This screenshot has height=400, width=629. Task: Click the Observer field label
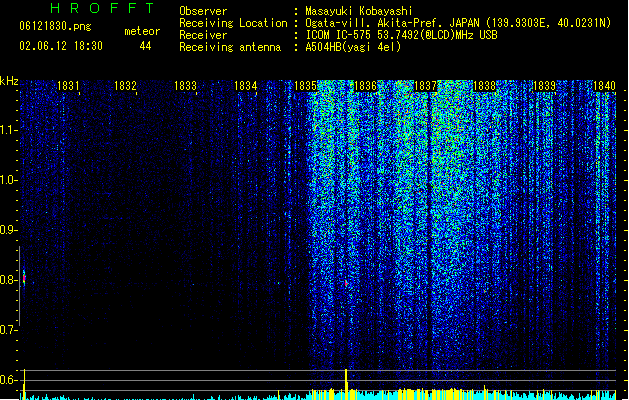(203, 11)
